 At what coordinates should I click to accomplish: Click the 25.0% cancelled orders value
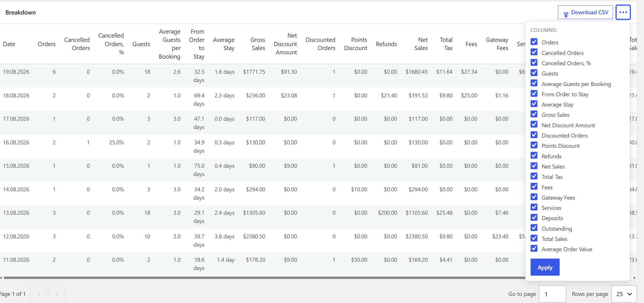117,142
